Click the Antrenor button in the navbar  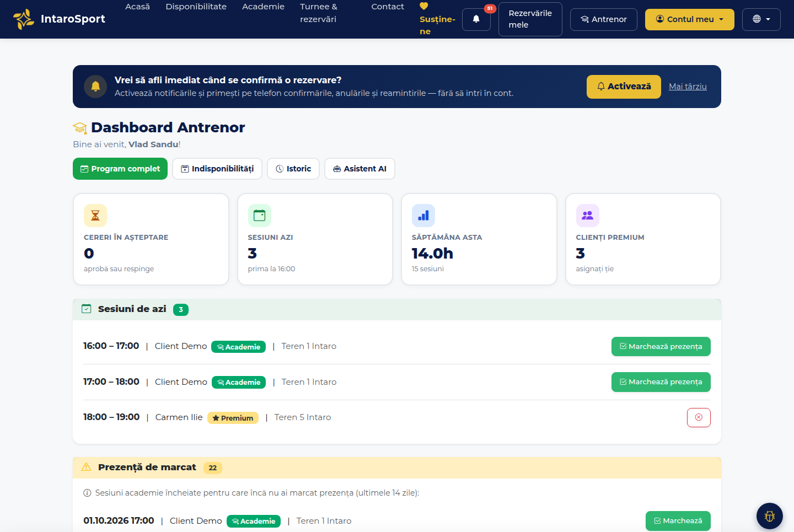coord(604,19)
